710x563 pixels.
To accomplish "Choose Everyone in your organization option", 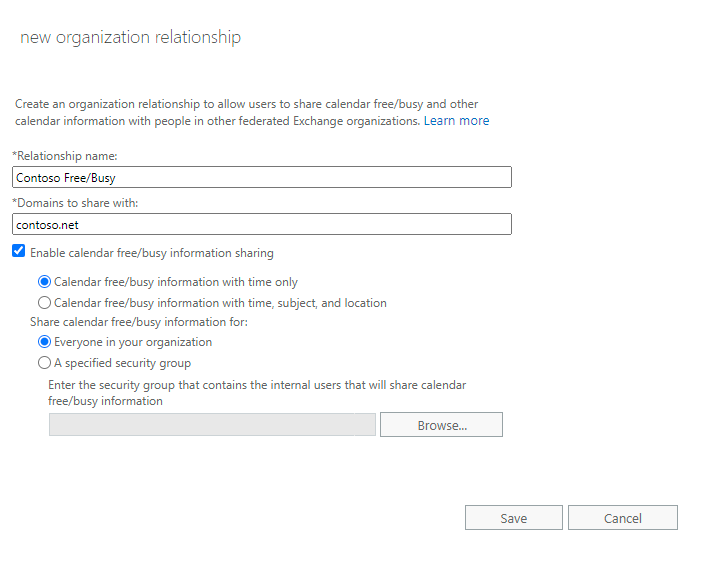I will coord(44,342).
